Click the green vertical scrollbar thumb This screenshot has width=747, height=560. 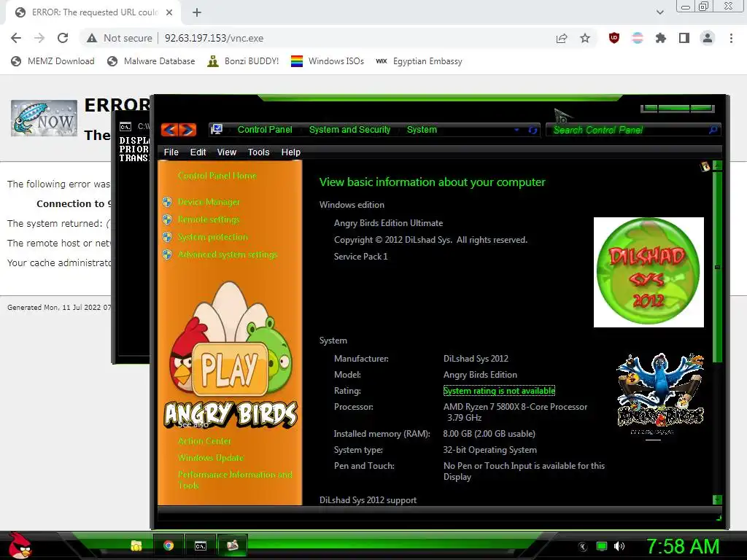[x=718, y=267]
